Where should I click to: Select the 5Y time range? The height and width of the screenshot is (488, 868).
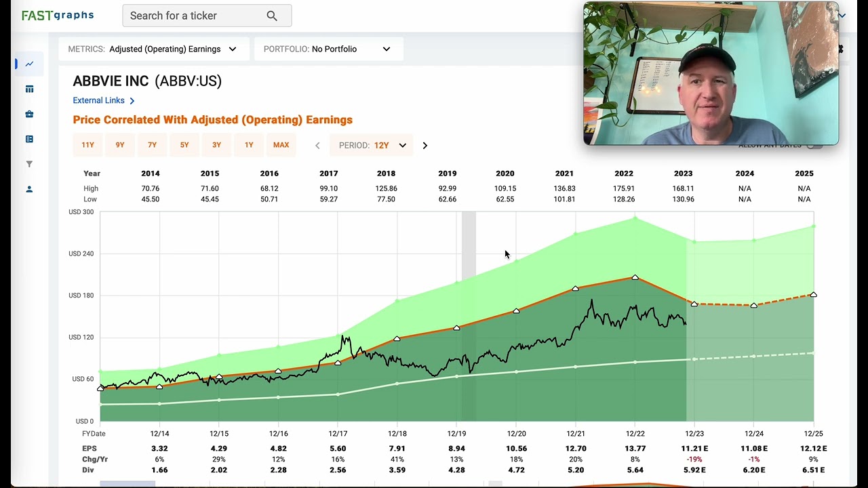tap(184, 145)
